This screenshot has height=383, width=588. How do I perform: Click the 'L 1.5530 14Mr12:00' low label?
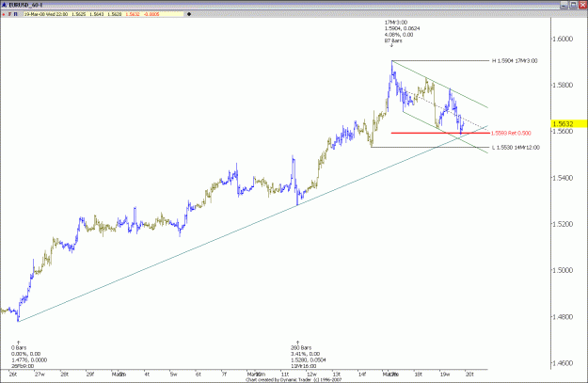[516, 148]
